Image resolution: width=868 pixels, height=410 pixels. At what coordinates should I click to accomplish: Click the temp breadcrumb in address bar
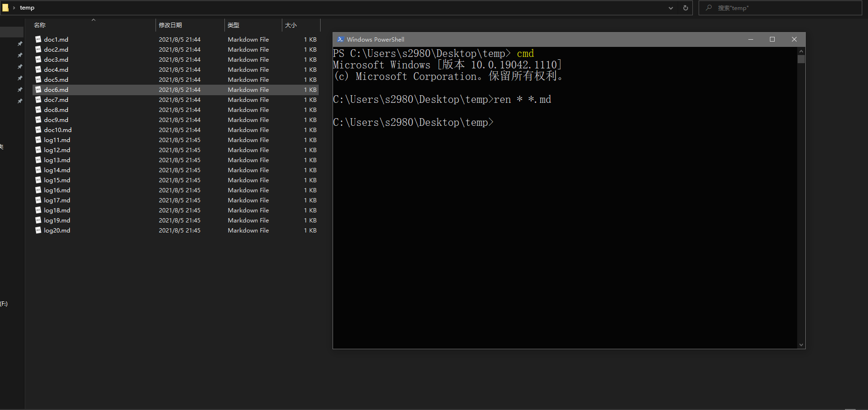click(x=27, y=8)
